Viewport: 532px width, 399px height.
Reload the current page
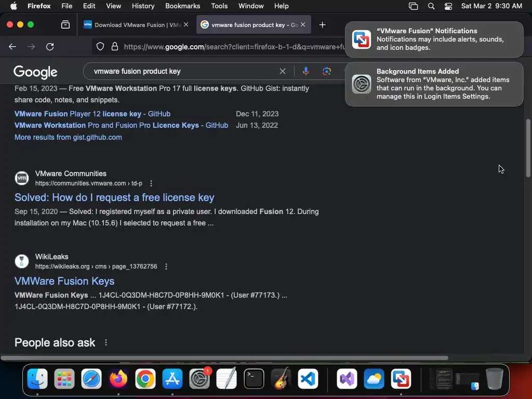pos(50,46)
